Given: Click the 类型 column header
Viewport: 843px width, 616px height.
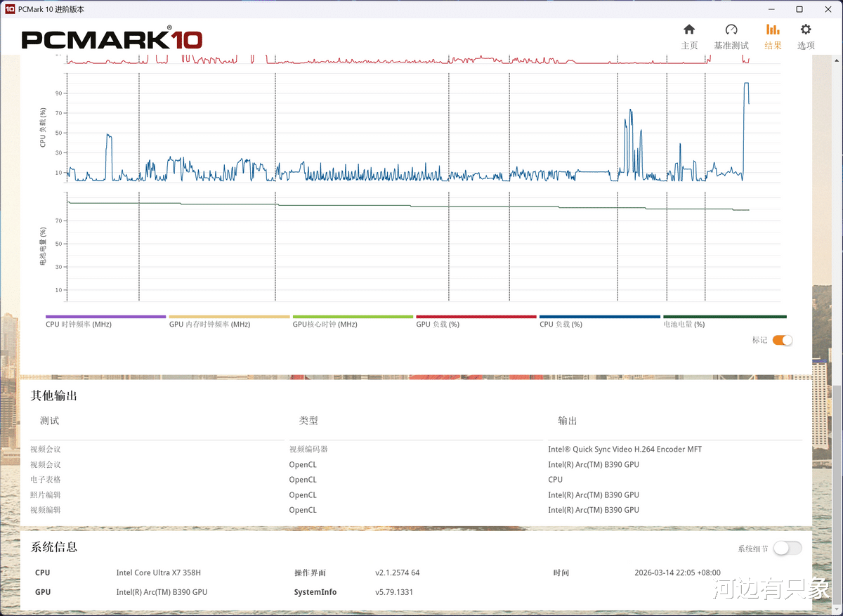Looking at the screenshot, I should (308, 421).
